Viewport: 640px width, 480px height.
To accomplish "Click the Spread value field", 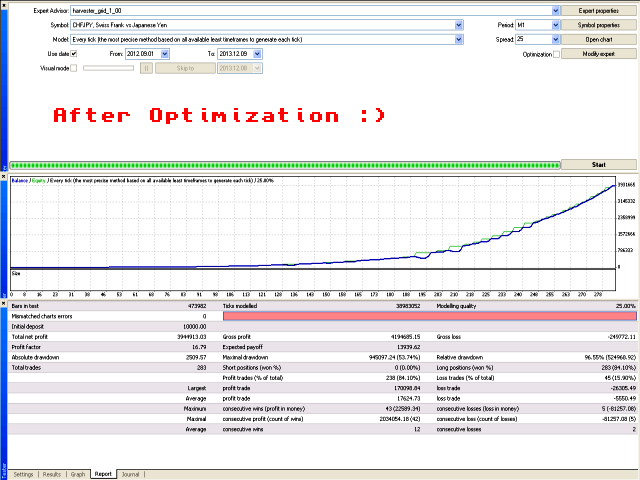I will tap(533, 40).
